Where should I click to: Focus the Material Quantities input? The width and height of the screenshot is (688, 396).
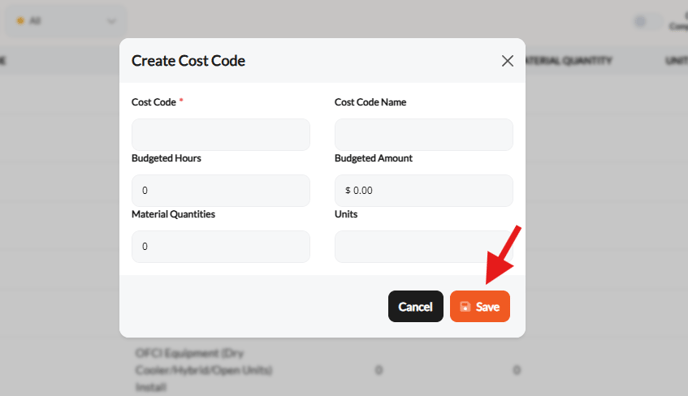[x=221, y=246]
